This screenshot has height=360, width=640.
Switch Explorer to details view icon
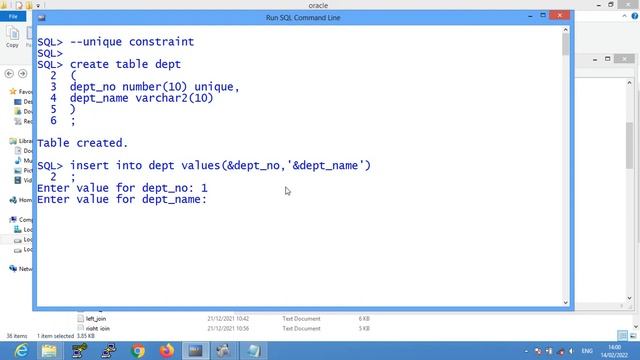[x=622, y=336]
